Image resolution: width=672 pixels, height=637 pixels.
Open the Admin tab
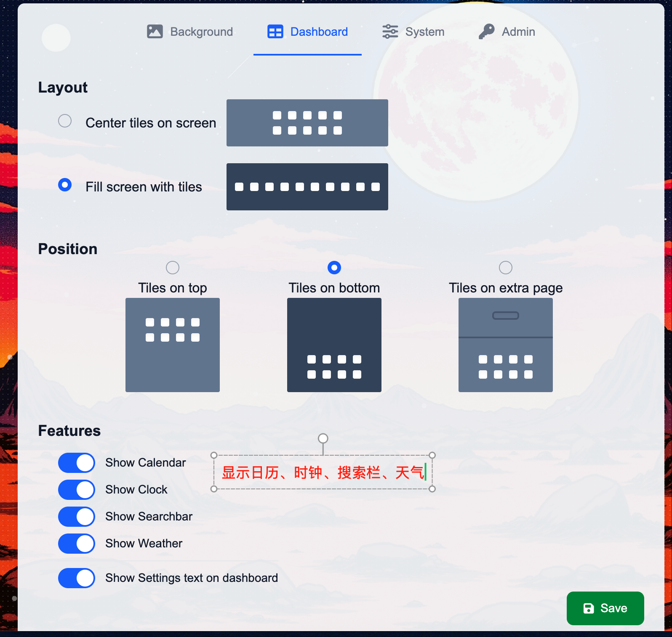pyautogui.click(x=507, y=32)
